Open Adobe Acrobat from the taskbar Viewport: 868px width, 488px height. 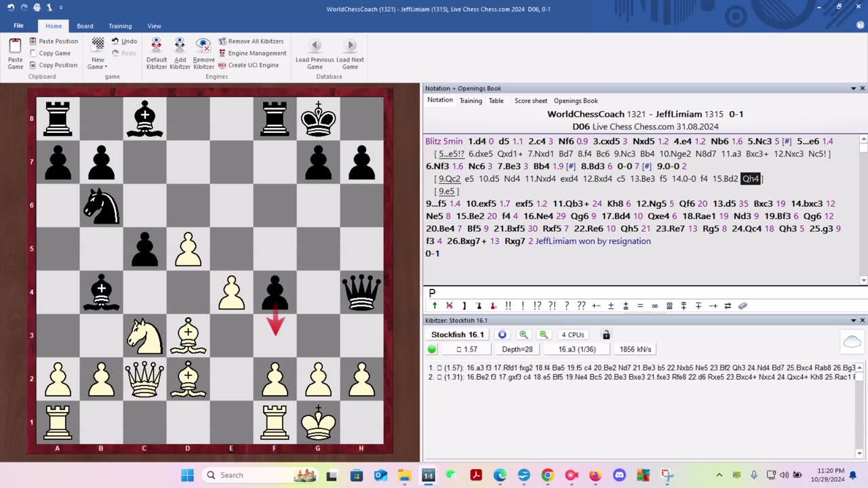tap(476, 475)
